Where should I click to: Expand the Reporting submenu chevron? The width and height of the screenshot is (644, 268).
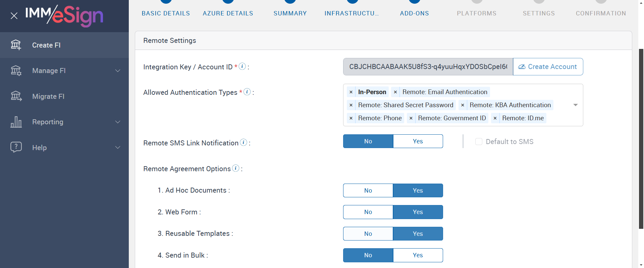(118, 122)
